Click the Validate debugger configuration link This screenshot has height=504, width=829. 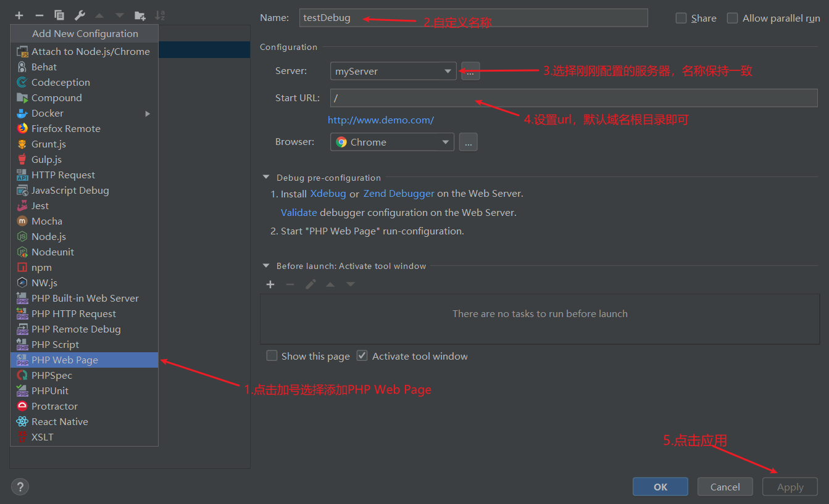[x=299, y=213]
